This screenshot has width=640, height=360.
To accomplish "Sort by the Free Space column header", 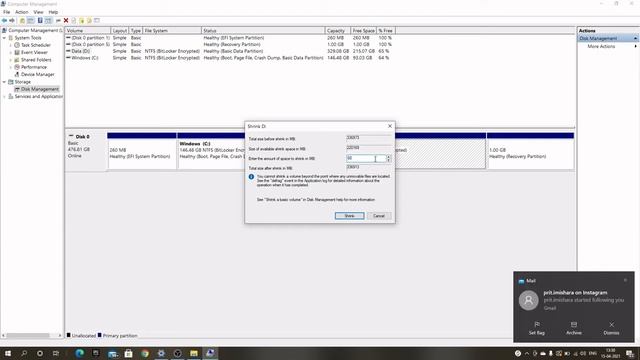I will [x=363, y=31].
